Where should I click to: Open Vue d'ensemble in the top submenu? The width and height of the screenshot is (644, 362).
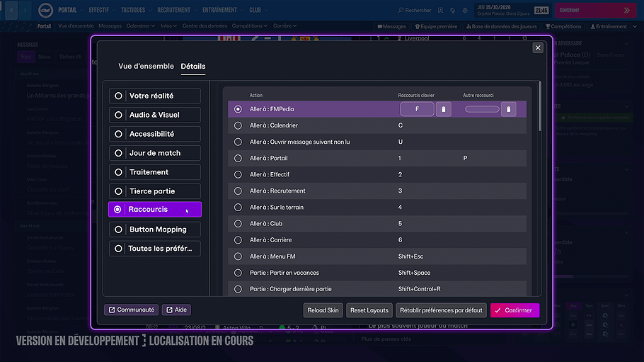76,26
